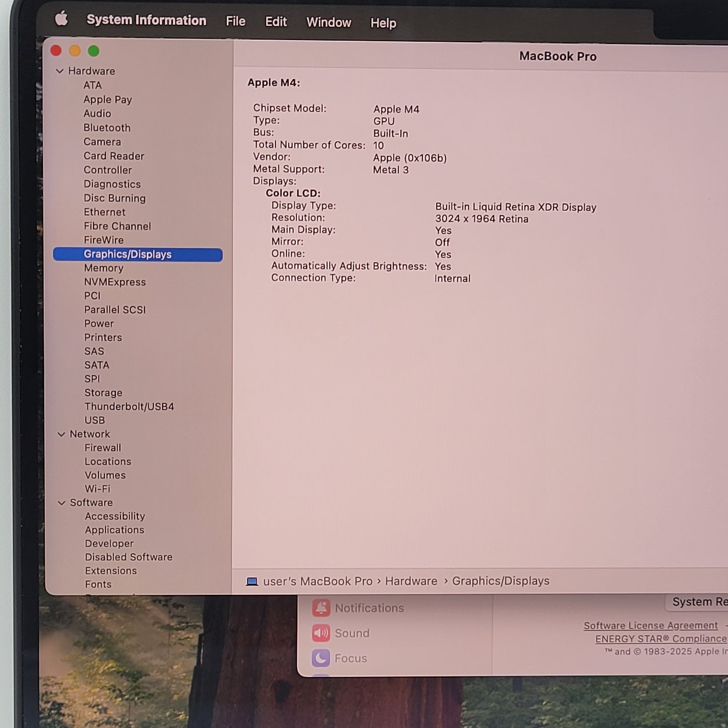728x728 pixels.
Task: Select Disabled Software in the sidebar
Action: click(128, 557)
